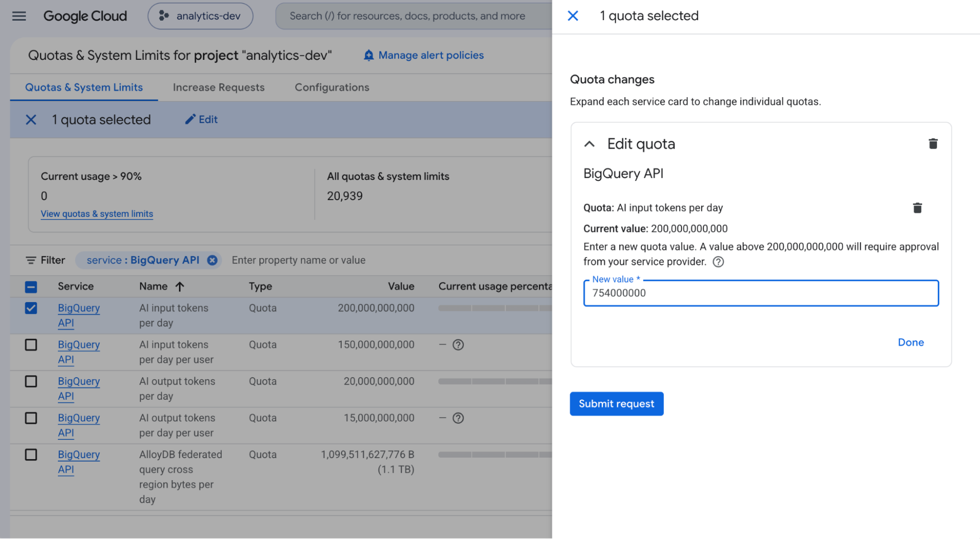Open the Quotas & System Limits tab
The width and height of the screenshot is (980, 539).
pyautogui.click(x=84, y=87)
